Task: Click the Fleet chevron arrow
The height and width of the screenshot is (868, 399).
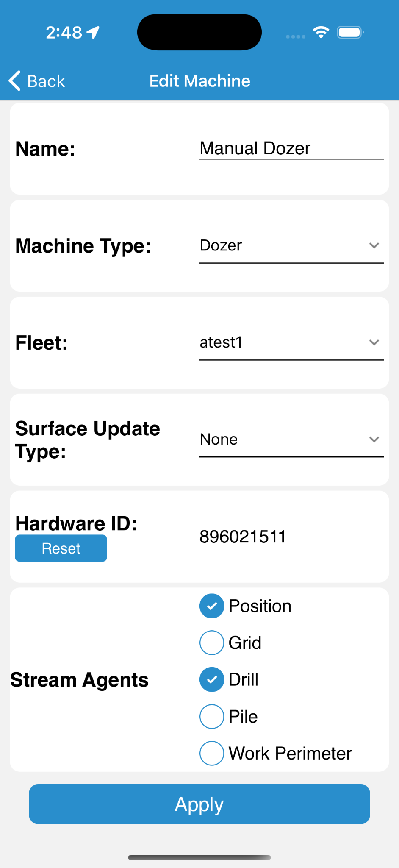Action: click(374, 342)
